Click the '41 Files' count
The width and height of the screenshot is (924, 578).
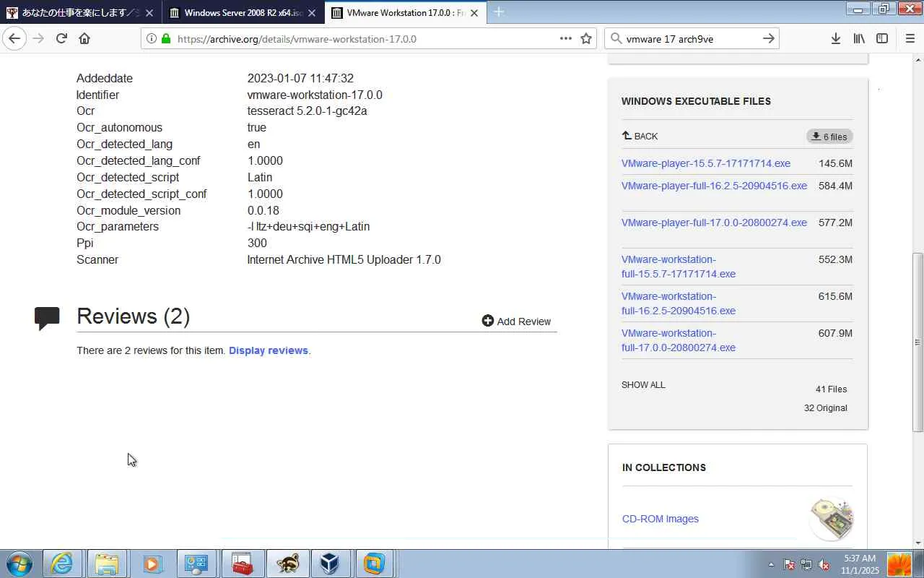point(832,389)
